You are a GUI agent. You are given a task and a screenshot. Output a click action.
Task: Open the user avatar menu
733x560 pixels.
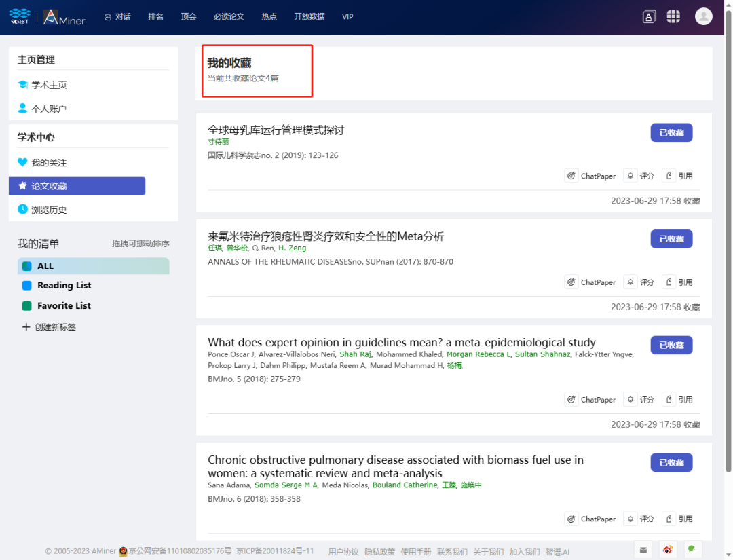pos(704,16)
